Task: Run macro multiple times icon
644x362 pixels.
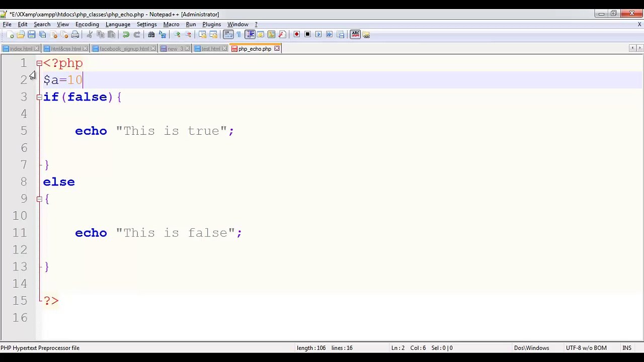Action: 330,35
